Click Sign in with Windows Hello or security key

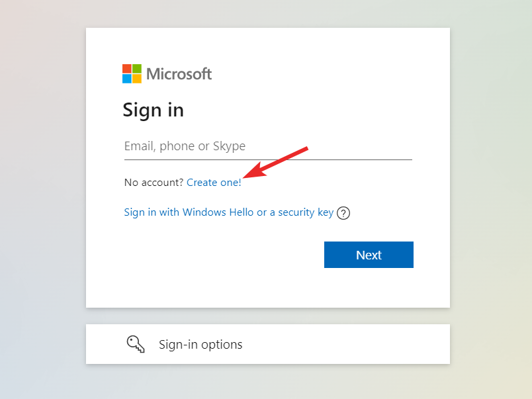(228, 212)
